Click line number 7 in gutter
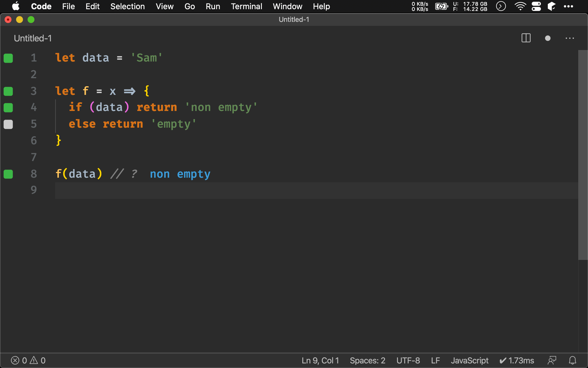This screenshot has height=368, width=588. click(34, 157)
